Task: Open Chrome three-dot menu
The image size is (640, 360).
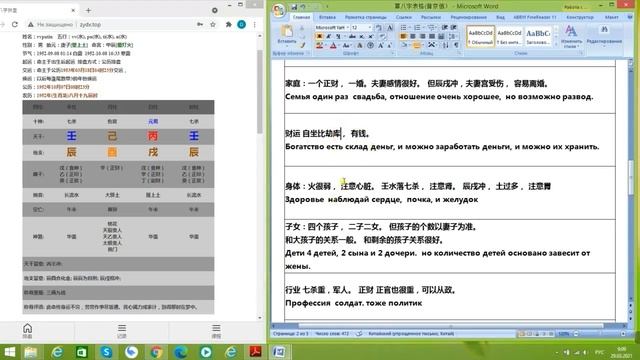Action: tap(254, 24)
